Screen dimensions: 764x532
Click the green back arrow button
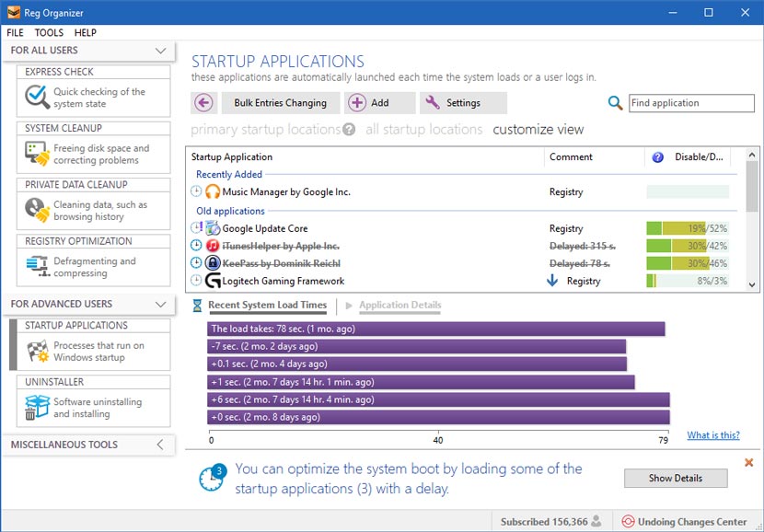coord(204,102)
